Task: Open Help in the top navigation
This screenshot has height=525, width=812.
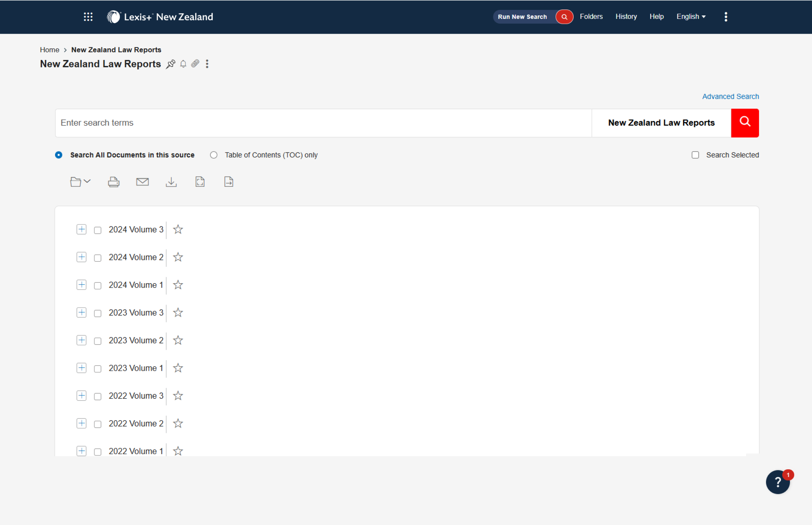Action: (656, 16)
